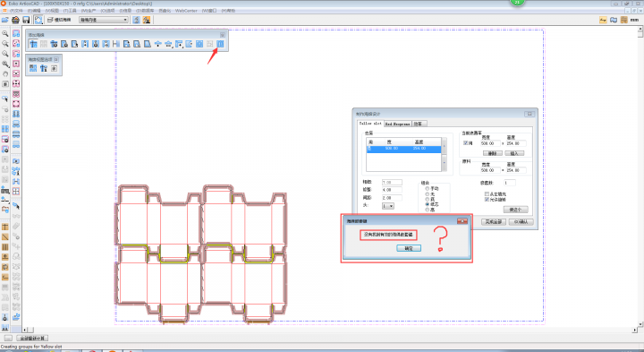Select the first icon in the floating tool panel
The image size is (644, 352).
pos(33,44)
